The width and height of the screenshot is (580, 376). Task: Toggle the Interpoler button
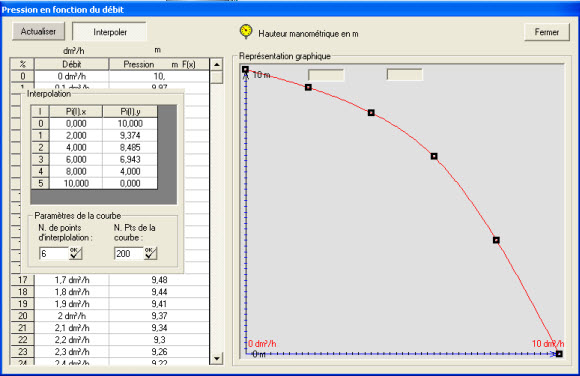(x=109, y=32)
